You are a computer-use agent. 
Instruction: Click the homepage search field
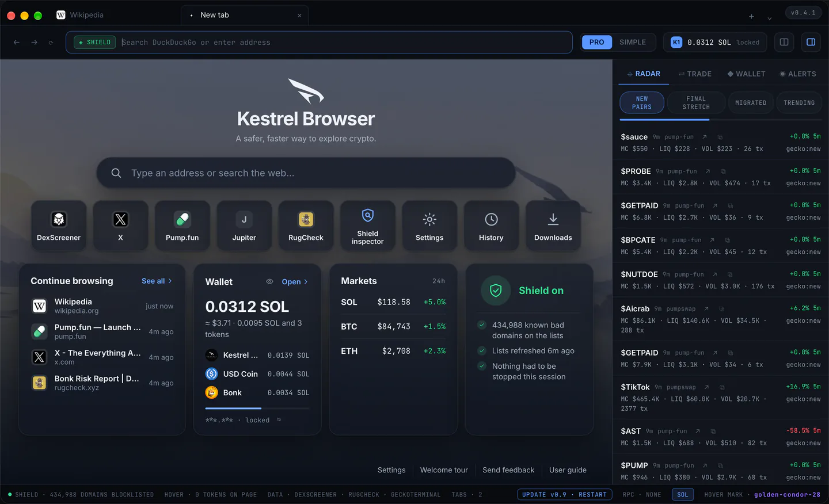tap(306, 173)
